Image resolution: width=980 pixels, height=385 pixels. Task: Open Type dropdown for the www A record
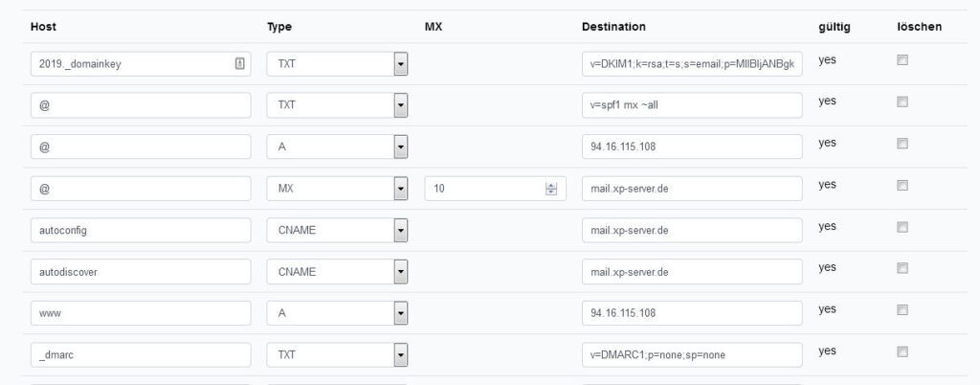pos(338,313)
